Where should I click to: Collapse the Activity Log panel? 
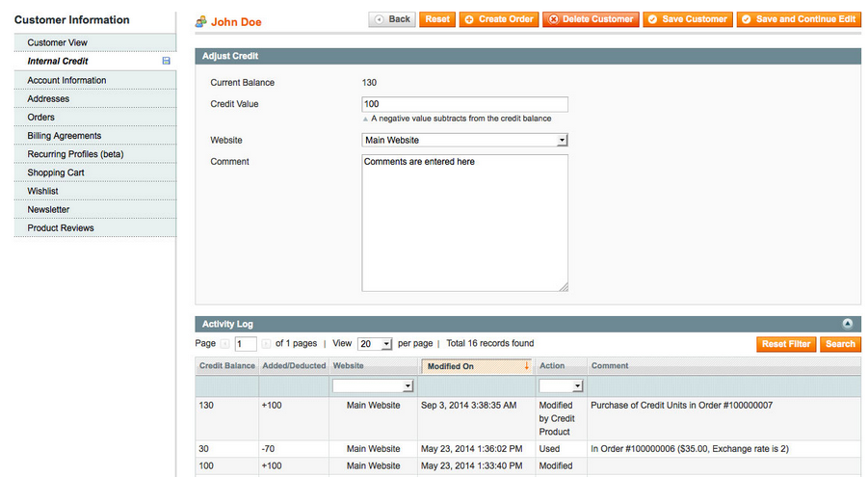(x=847, y=324)
